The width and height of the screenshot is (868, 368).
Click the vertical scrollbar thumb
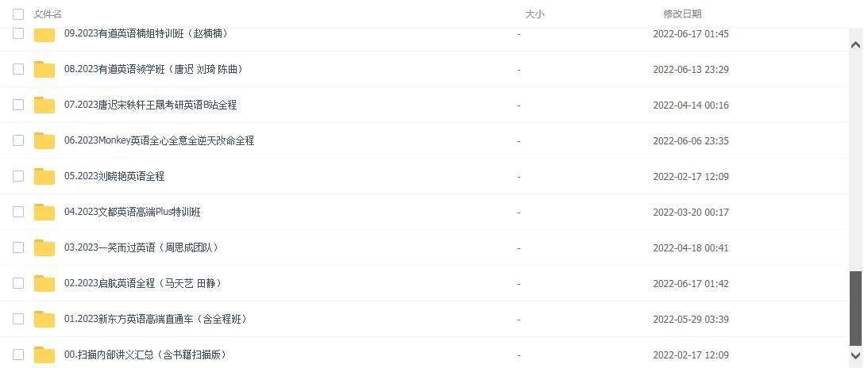pyautogui.click(x=856, y=309)
